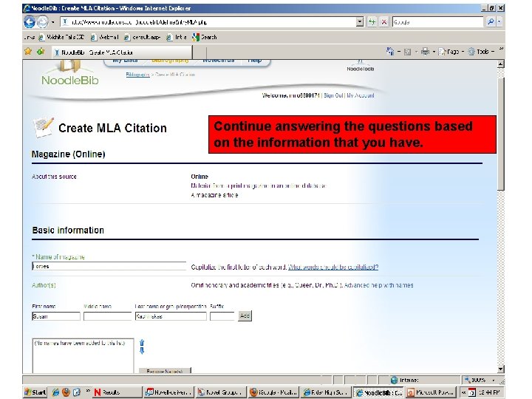Click the author Middle name field

point(107,316)
